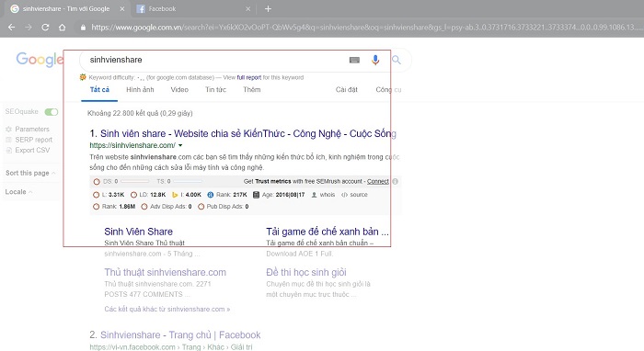Click the address bar URL

tap(365, 28)
